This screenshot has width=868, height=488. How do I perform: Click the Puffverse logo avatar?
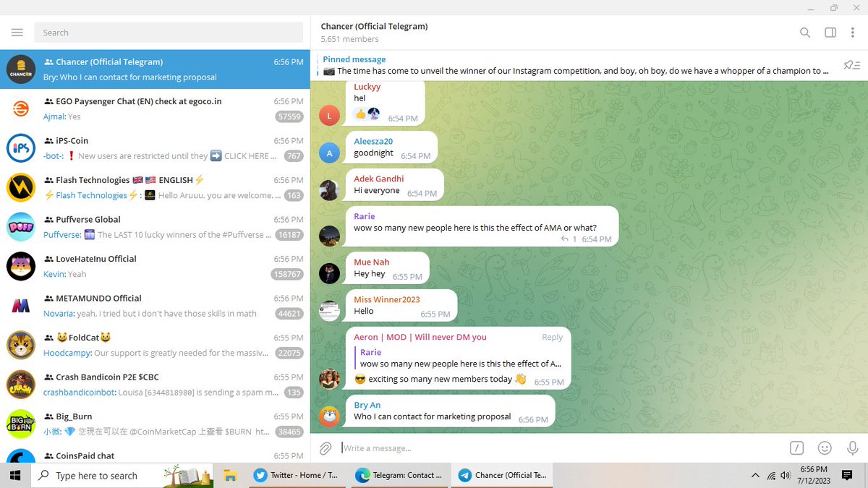point(21,227)
